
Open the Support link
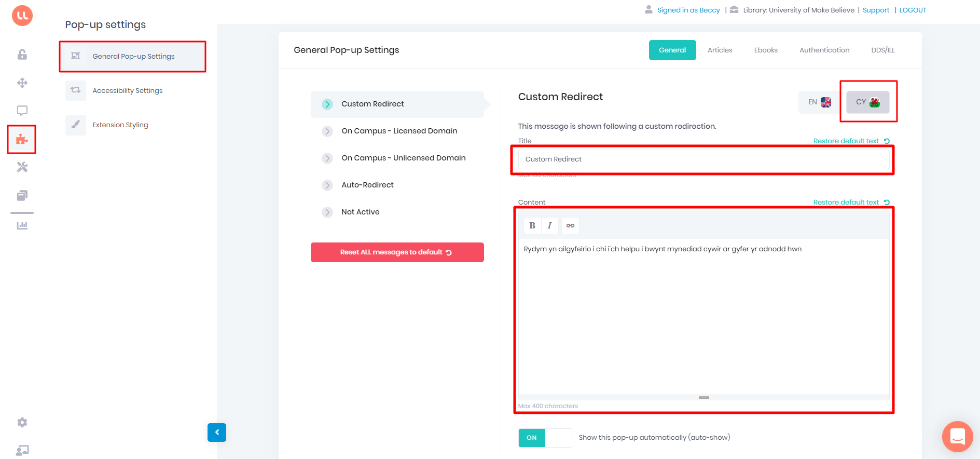(876, 10)
